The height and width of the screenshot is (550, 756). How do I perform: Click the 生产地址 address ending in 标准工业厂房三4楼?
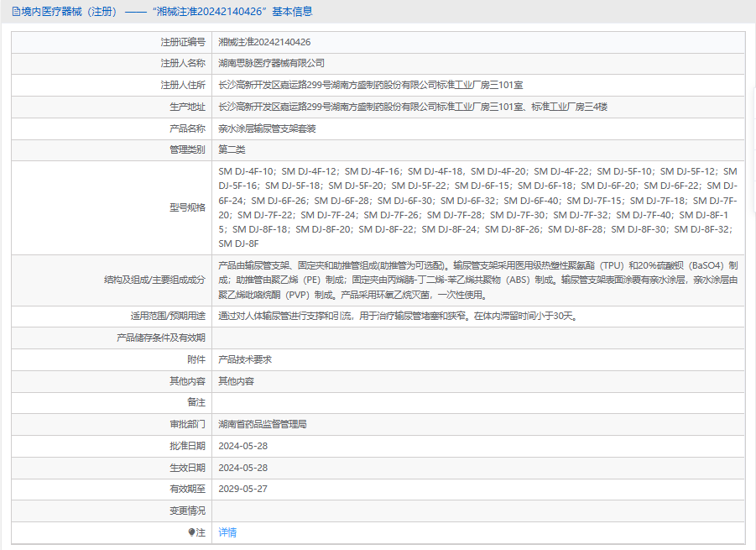tap(413, 107)
